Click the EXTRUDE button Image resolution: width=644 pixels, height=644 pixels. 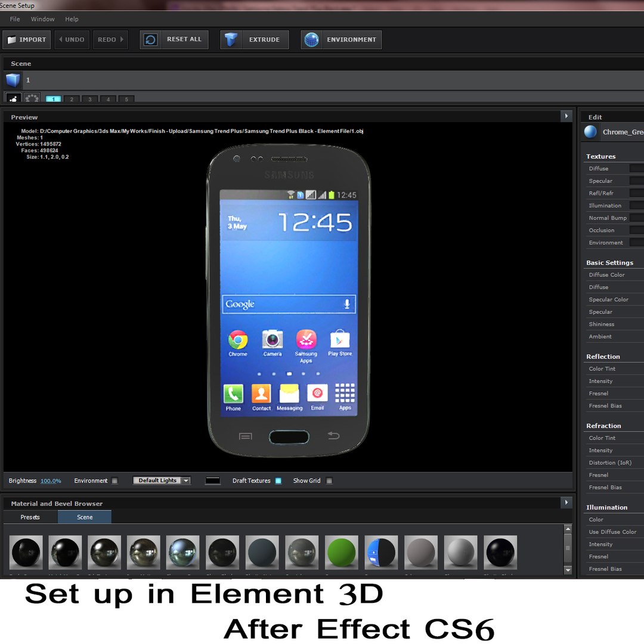[x=255, y=39]
